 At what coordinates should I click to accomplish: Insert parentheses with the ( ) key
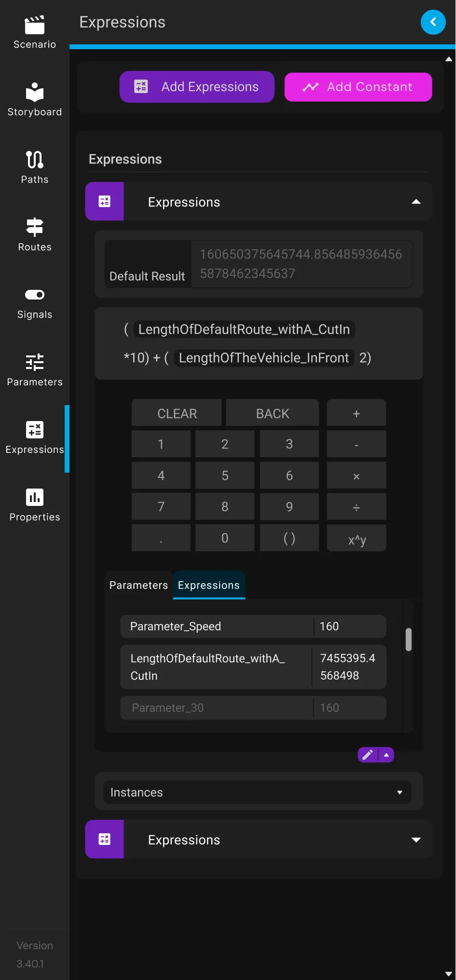tap(289, 538)
